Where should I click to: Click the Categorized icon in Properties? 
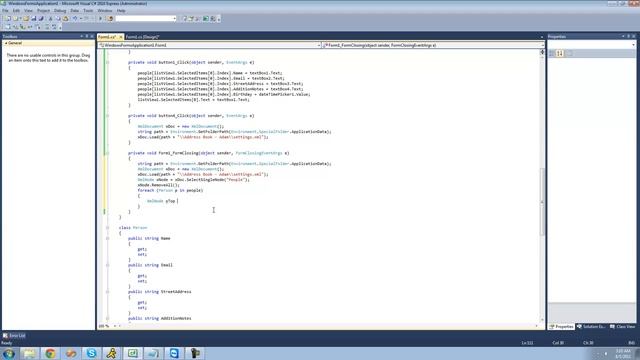click(x=552, y=53)
